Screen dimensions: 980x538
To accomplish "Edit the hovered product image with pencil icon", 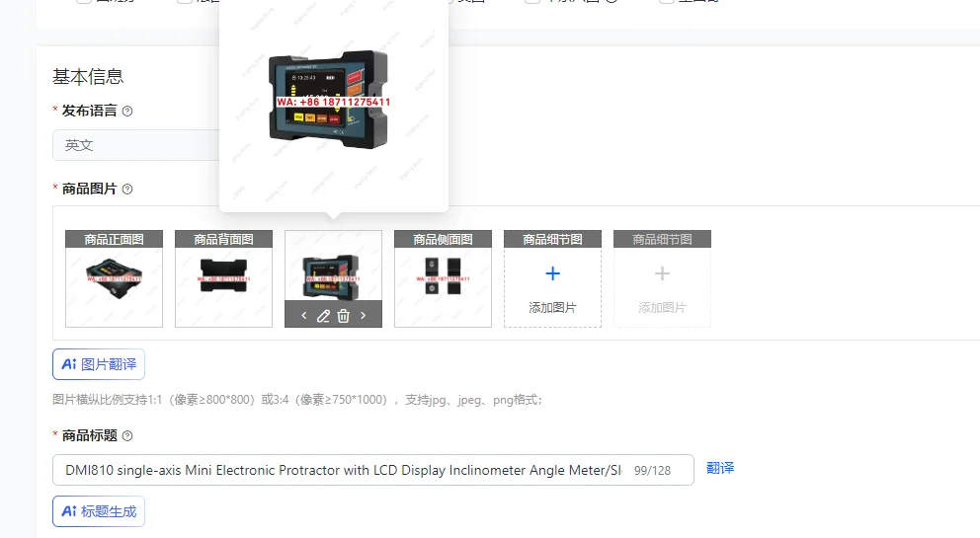I will pyautogui.click(x=323, y=316).
